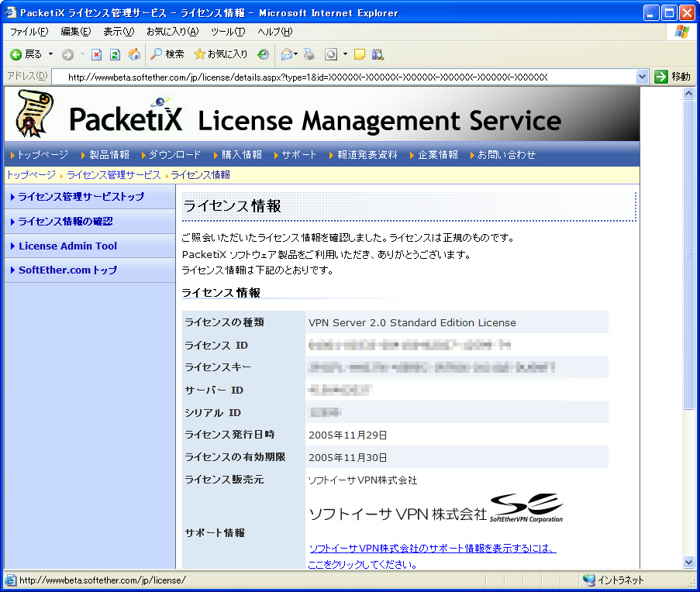Click ダウンロード in the navigation bar
Image resolution: width=700 pixels, height=592 pixels.
174,154
